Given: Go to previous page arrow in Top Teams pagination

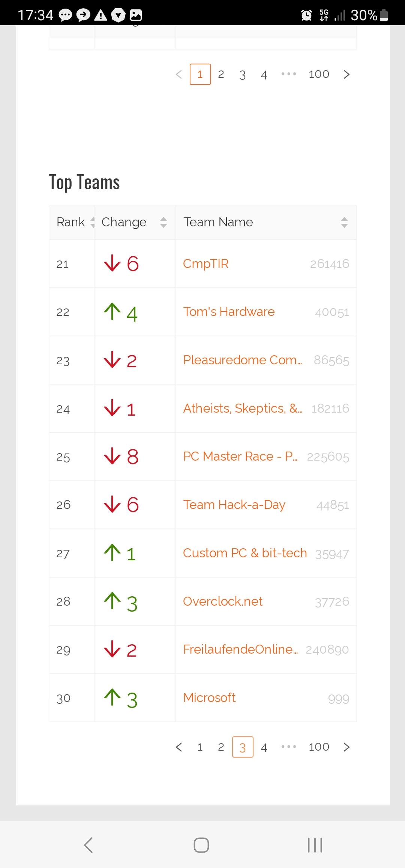Looking at the screenshot, I should 179,747.
